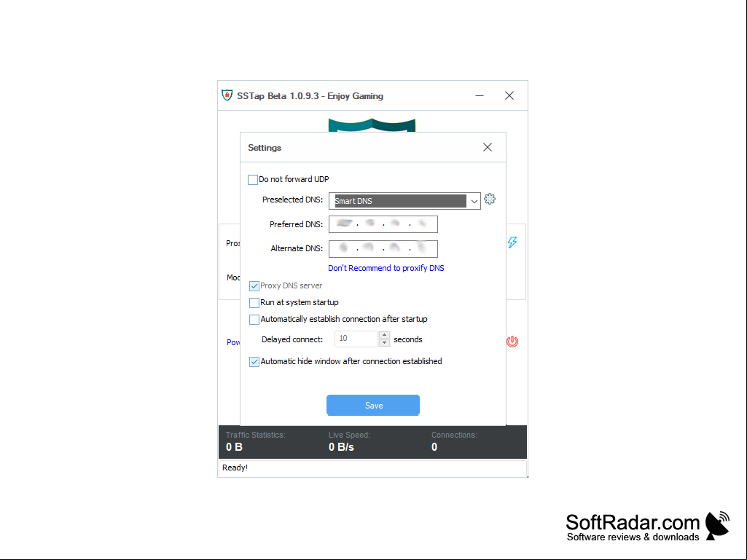The image size is (747, 560).
Task: Focus the Preferred DNS address field
Action: tap(383, 224)
